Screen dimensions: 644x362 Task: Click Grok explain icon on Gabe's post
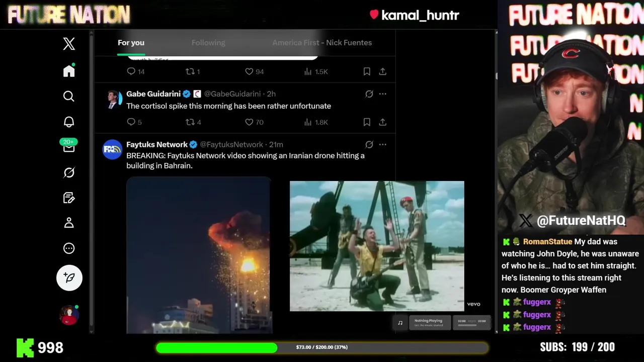pyautogui.click(x=369, y=94)
